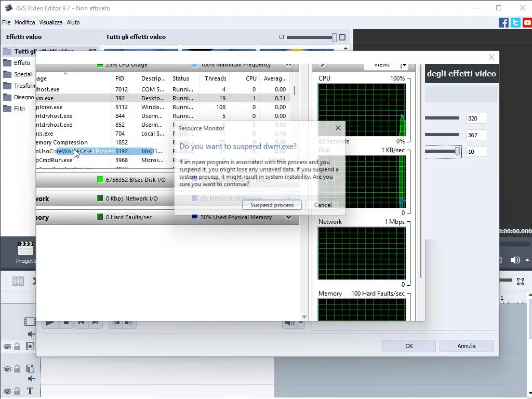
Task: Click the text track T icon
Action: tap(30, 391)
